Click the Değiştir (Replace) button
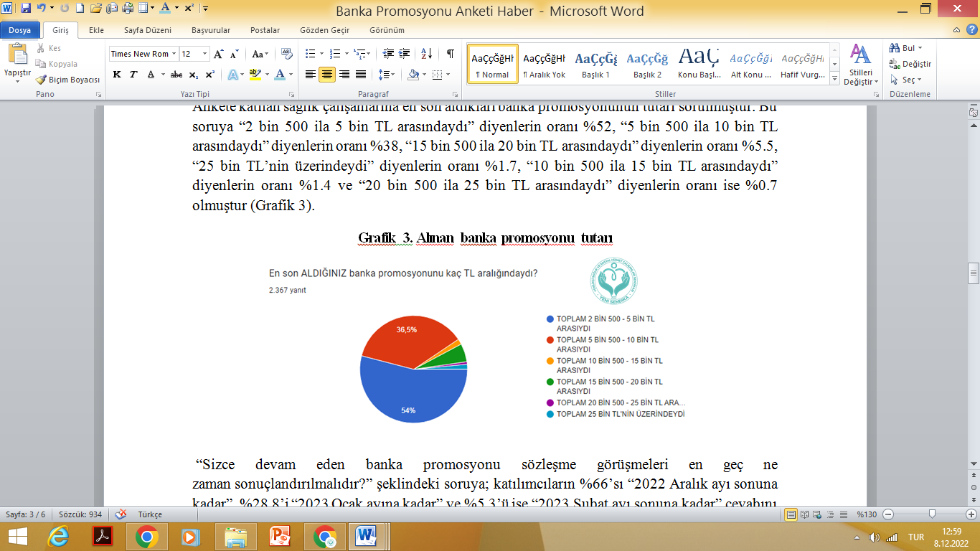Viewport: 980px width, 551px height. (x=911, y=64)
